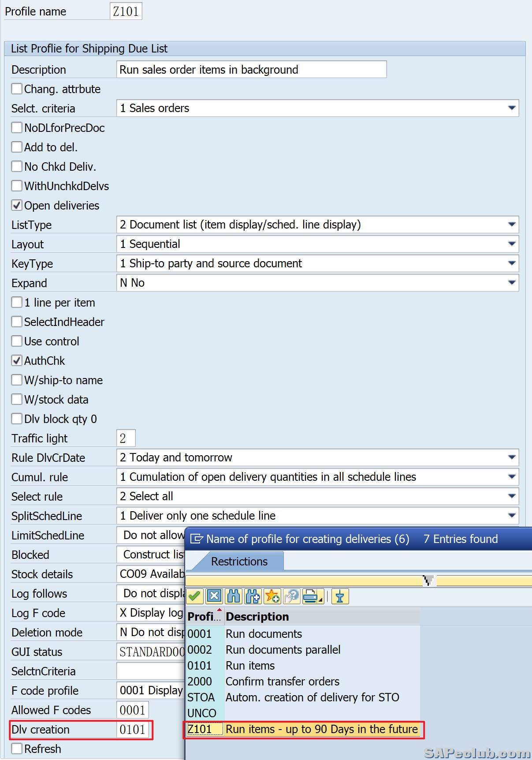Image resolution: width=532 pixels, height=760 pixels.
Task: Open the KeyType dropdown list
Action: coord(511,263)
